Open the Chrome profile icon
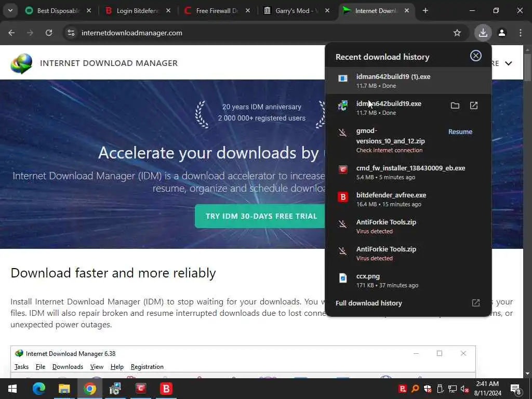Viewport: 532px width, 399px height. pyautogui.click(x=502, y=33)
